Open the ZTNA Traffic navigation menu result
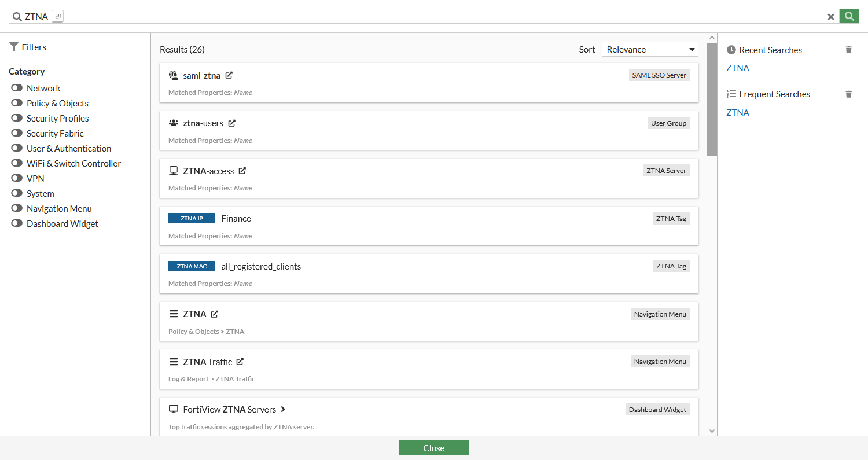This screenshot has width=868, height=460. tap(207, 362)
